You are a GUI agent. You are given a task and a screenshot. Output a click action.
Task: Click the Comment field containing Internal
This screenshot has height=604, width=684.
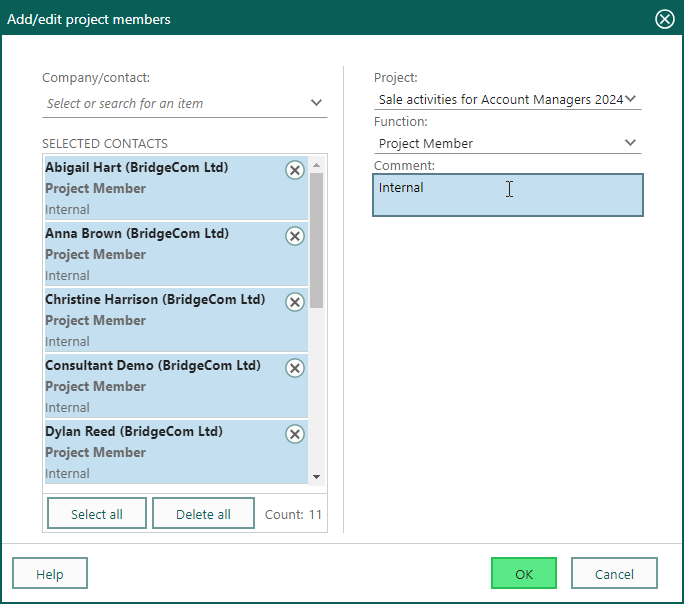click(x=508, y=195)
